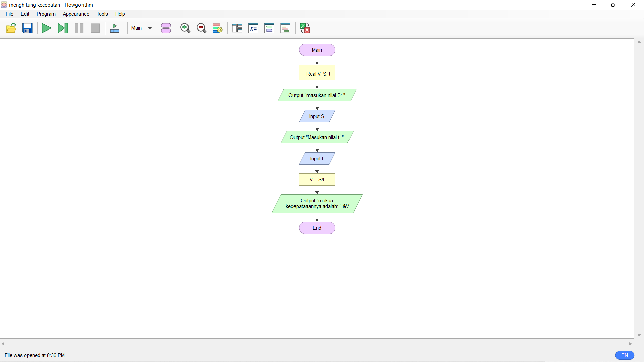Pause program execution
The width and height of the screenshot is (644, 362).
click(x=78, y=28)
